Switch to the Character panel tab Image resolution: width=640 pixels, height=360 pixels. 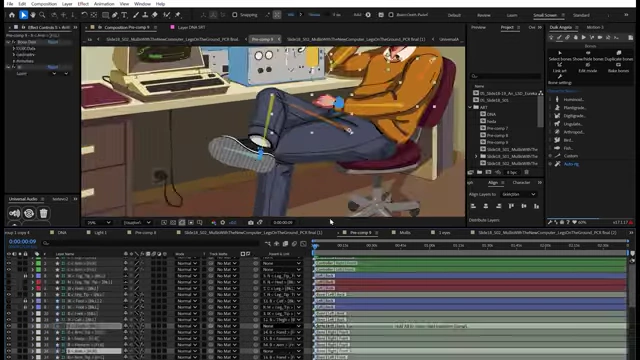[521, 182]
